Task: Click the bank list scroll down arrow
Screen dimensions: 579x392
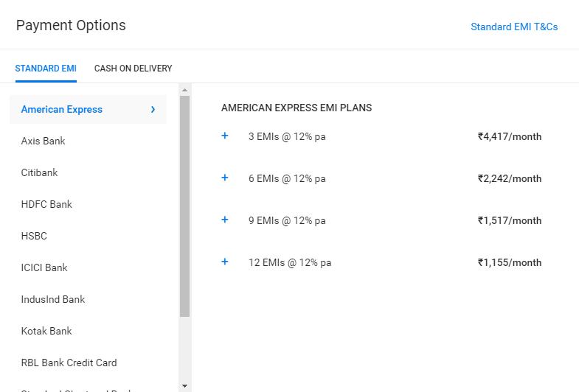Action: [184, 386]
